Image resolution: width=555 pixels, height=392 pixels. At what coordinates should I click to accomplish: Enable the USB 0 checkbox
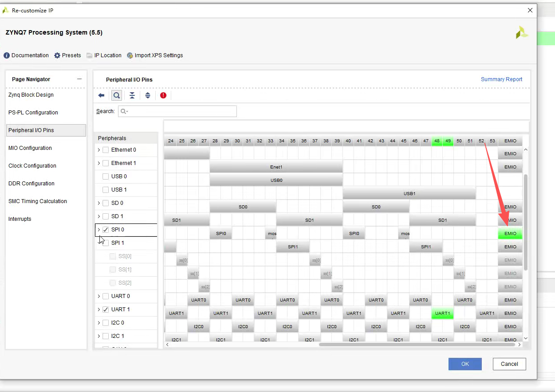coord(106,176)
